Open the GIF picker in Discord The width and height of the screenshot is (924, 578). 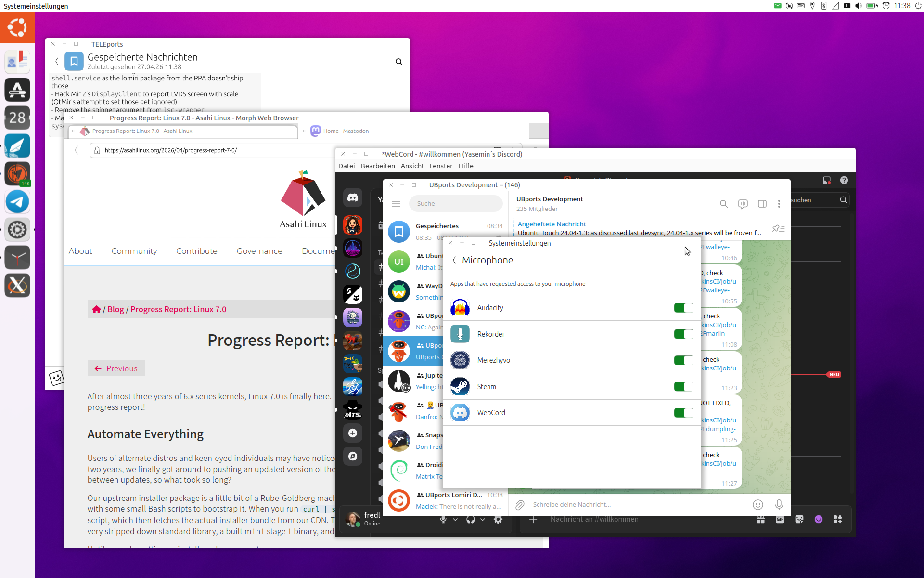click(780, 519)
